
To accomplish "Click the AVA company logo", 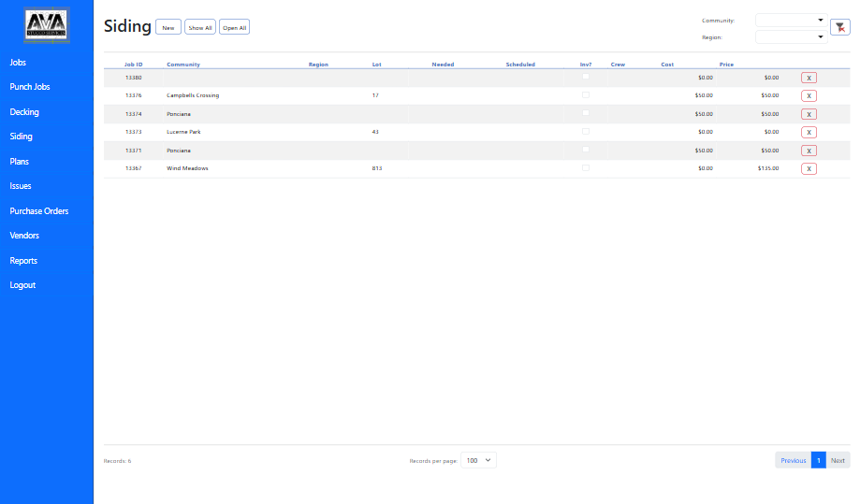I will click(47, 25).
